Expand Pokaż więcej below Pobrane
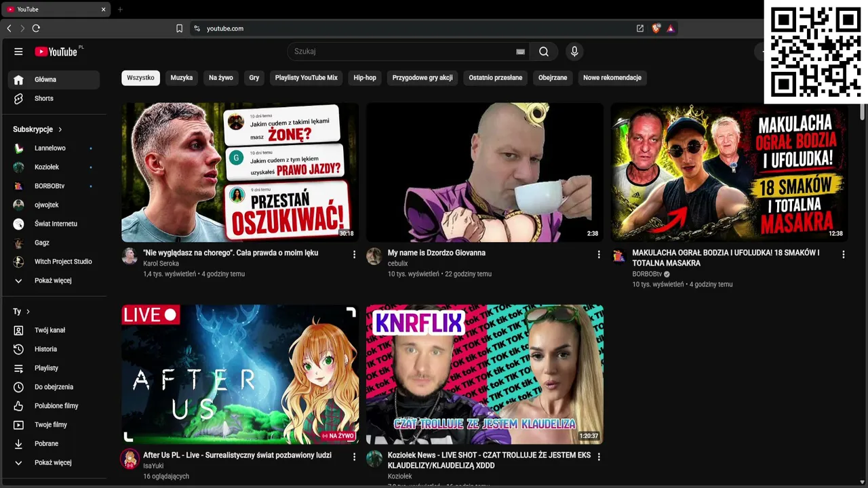Image resolution: width=868 pixels, height=488 pixels. (54, 463)
